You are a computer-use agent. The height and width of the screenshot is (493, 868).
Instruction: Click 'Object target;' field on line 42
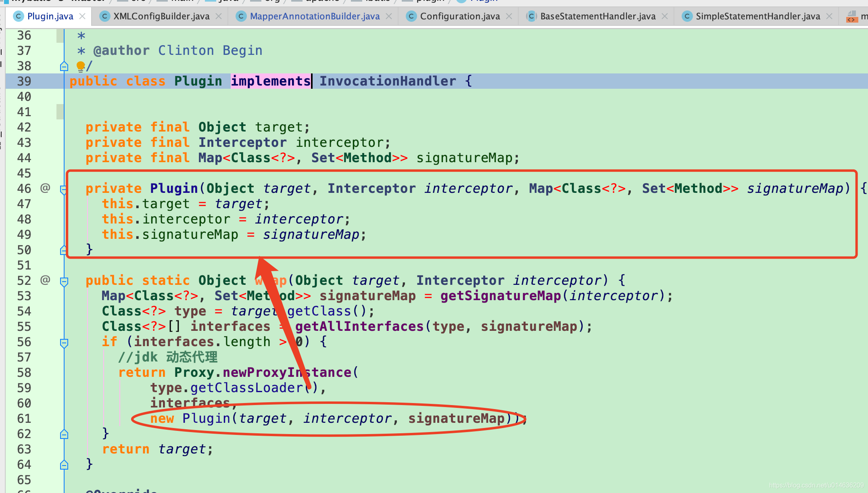[x=254, y=127]
